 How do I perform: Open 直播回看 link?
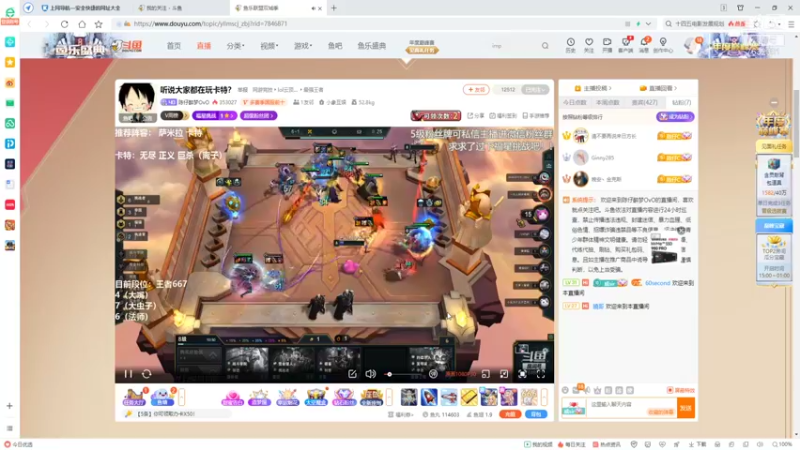(658, 88)
